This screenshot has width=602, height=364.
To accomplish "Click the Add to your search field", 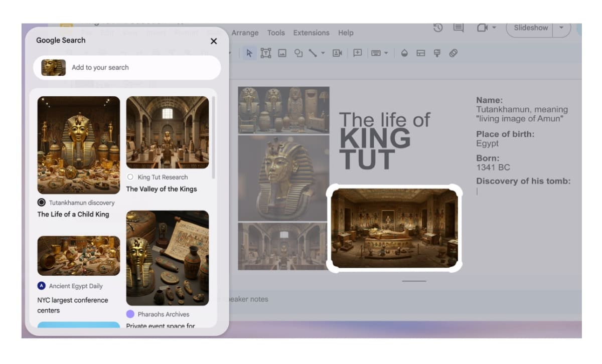I will tap(127, 68).
